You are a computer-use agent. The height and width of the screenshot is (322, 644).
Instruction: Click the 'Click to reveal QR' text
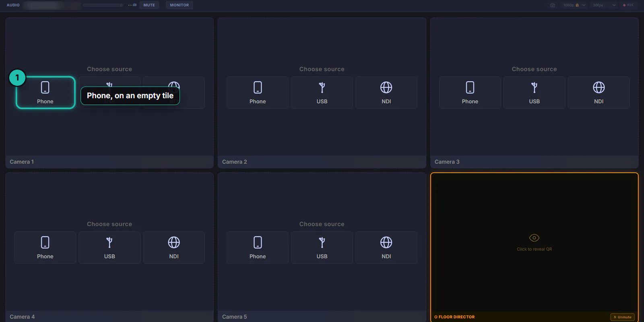tap(535, 249)
